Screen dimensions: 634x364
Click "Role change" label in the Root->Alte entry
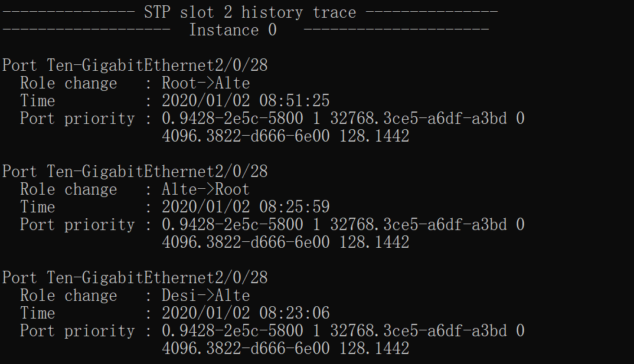(x=68, y=83)
